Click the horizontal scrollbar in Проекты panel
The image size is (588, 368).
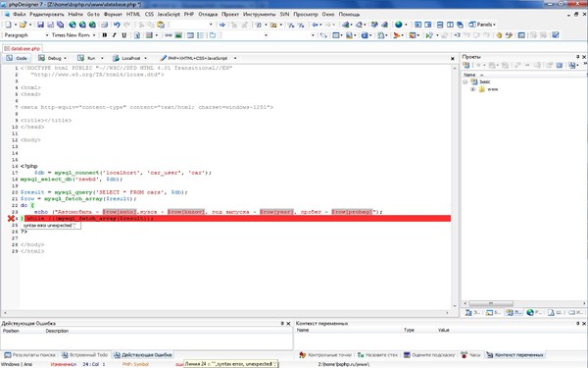click(490, 303)
